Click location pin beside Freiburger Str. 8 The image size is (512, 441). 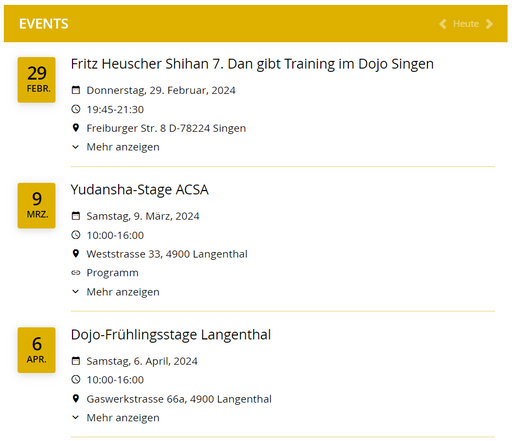point(76,128)
